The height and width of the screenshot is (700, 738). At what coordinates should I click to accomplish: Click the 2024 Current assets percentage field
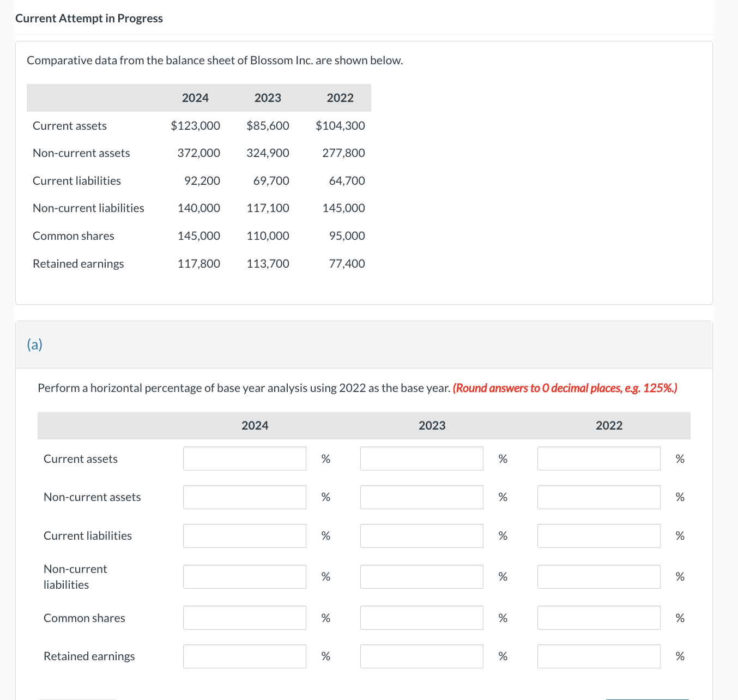point(244,458)
